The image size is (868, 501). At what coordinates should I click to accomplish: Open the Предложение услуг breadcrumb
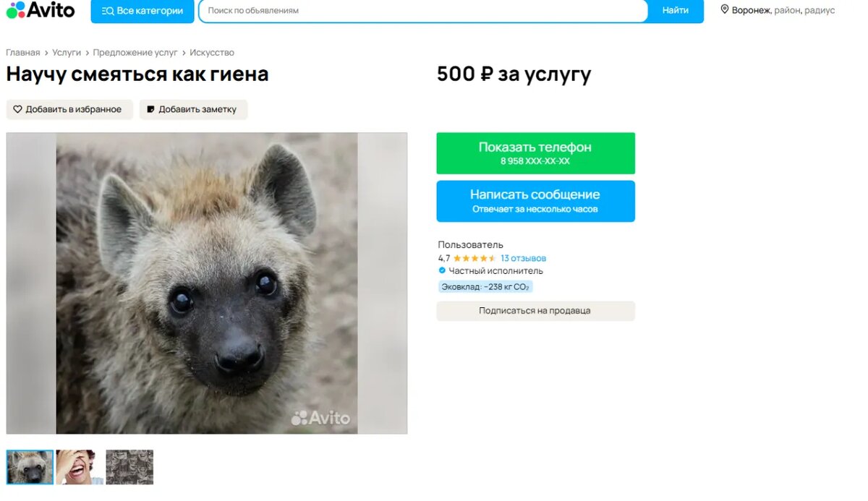135,53
